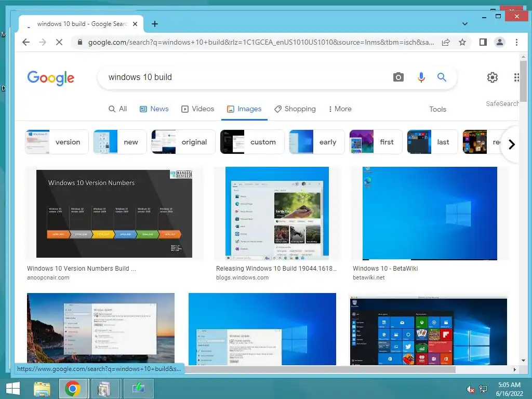532x399 pixels.
Task: Filter images by early chip
Action: coord(317,142)
